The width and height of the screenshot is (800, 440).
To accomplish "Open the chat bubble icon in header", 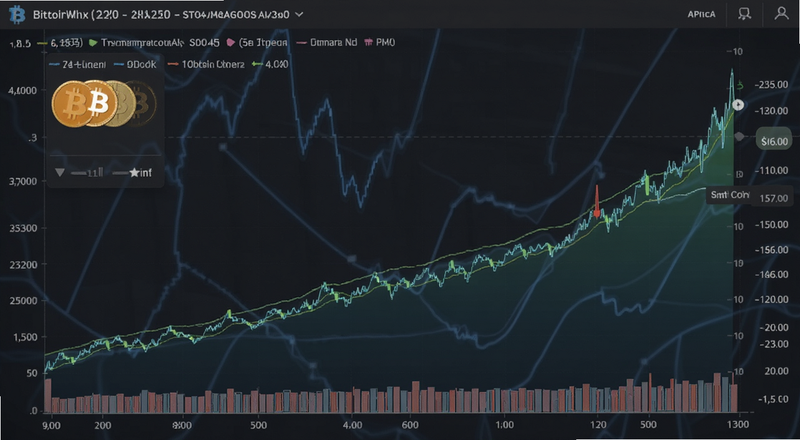I will point(744,14).
